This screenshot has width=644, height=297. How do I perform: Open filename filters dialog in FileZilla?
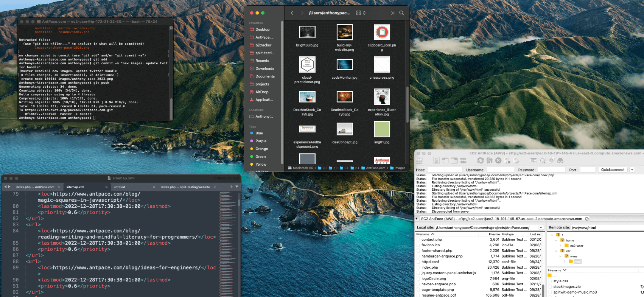(x=533, y=160)
